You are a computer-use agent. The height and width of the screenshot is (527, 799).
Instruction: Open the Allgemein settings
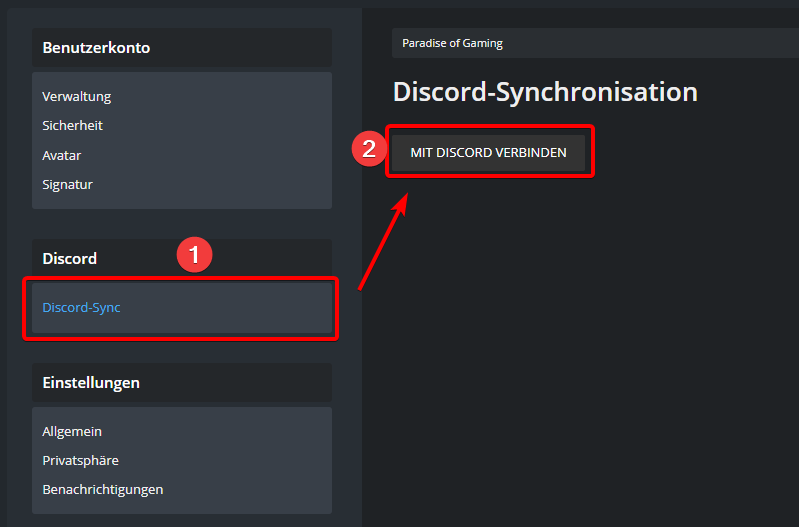(x=72, y=432)
